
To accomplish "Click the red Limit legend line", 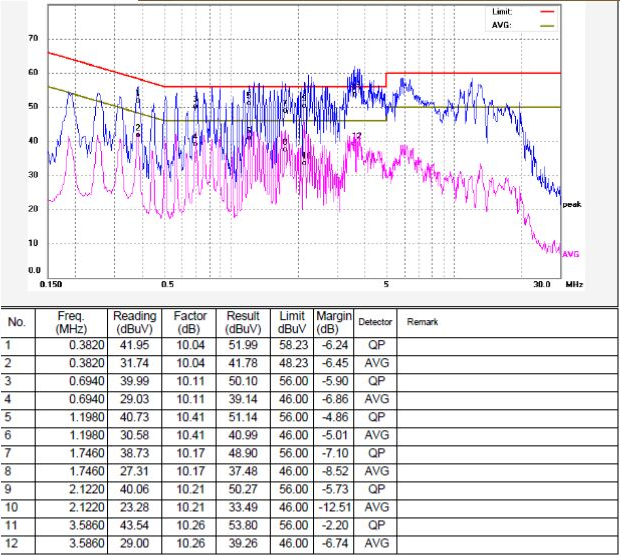I will (547, 11).
